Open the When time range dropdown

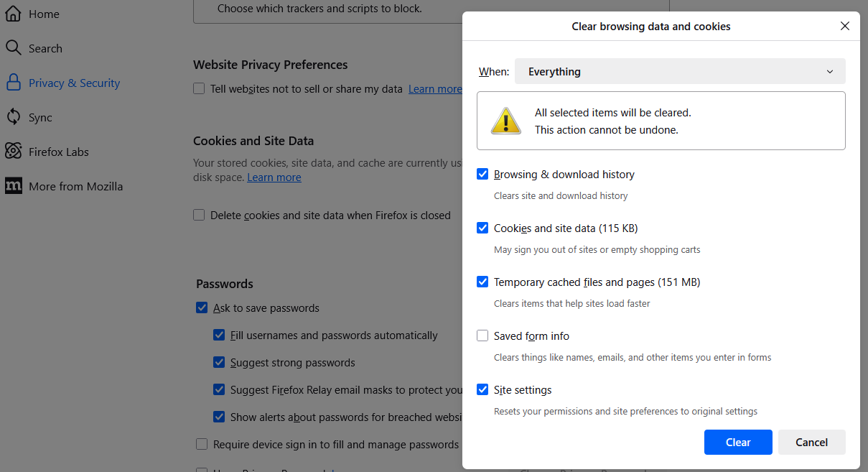coord(679,72)
